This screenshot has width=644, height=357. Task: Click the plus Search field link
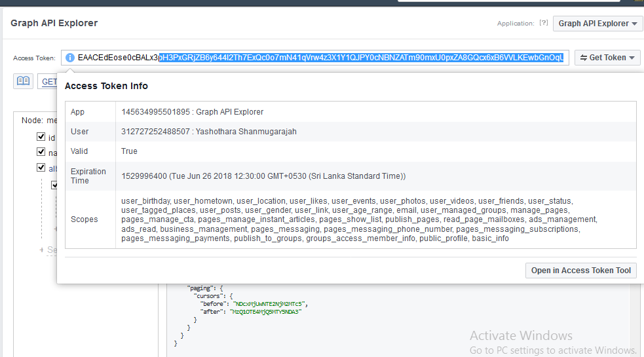[x=48, y=250]
